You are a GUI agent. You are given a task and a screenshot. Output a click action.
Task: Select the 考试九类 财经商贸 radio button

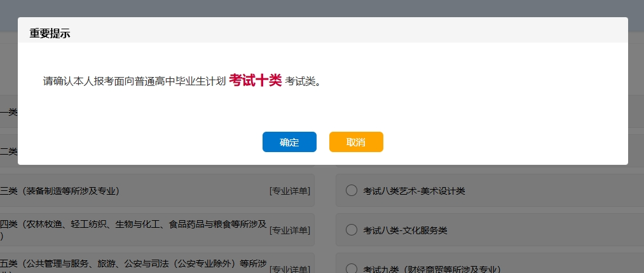[351, 269]
